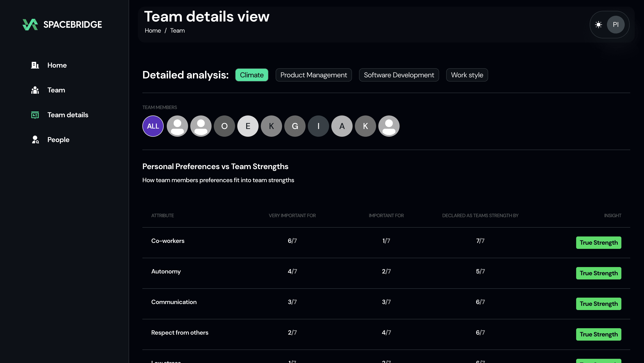Switch to the Product Management tab
This screenshot has height=363, width=644.
314,75
